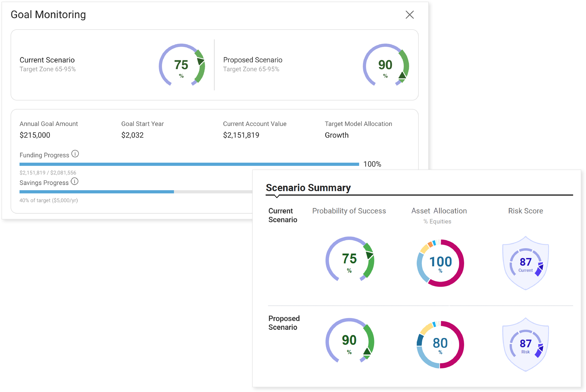Screen dimensions: 586x392
Task: Click the Proposed Scenario label in Goal Monitoring
Action: [x=253, y=60]
